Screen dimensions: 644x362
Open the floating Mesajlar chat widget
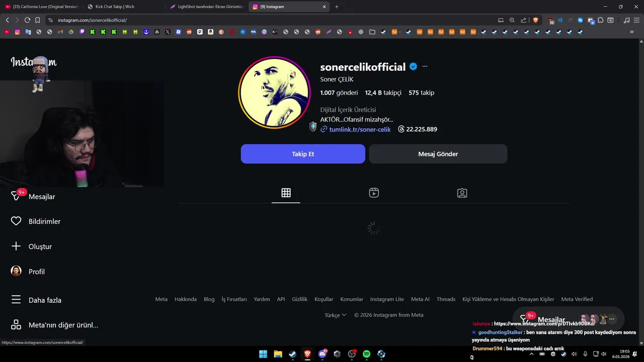coord(568,319)
